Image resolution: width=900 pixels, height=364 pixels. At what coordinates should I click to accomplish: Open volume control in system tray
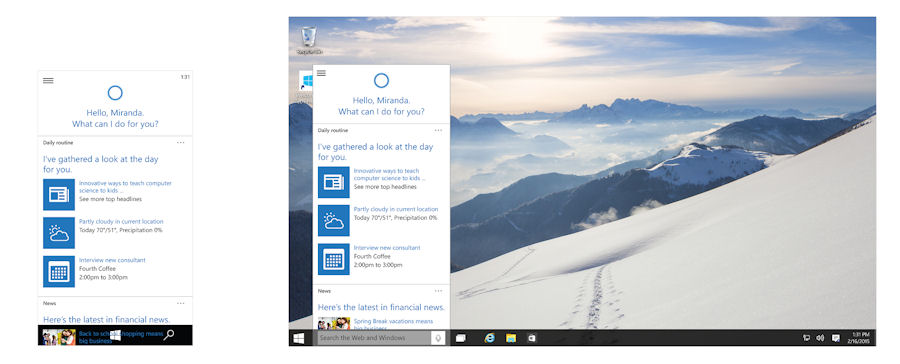point(820,338)
